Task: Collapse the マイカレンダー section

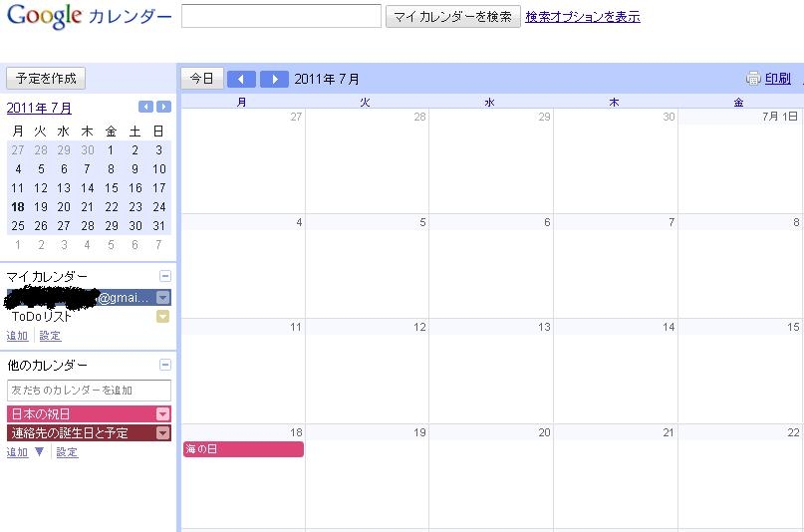Action: [165, 276]
